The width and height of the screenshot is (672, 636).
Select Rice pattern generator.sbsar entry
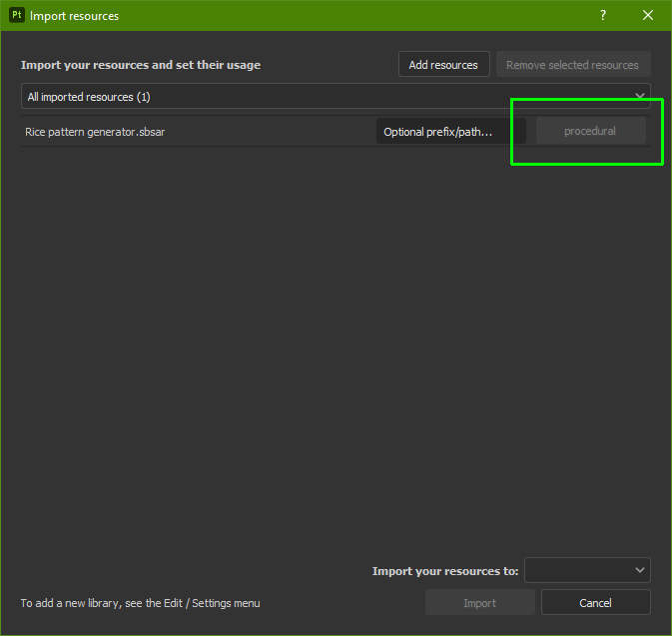click(95, 132)
